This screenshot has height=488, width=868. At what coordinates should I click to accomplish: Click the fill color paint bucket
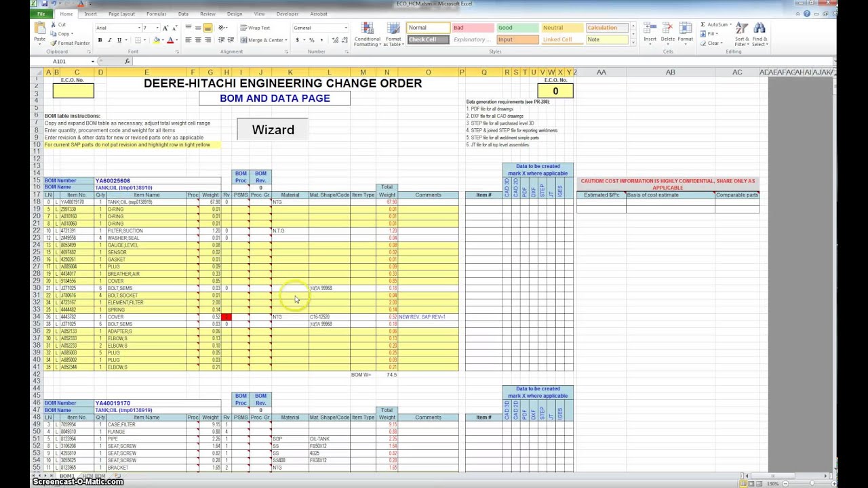(x=156, y=40)
